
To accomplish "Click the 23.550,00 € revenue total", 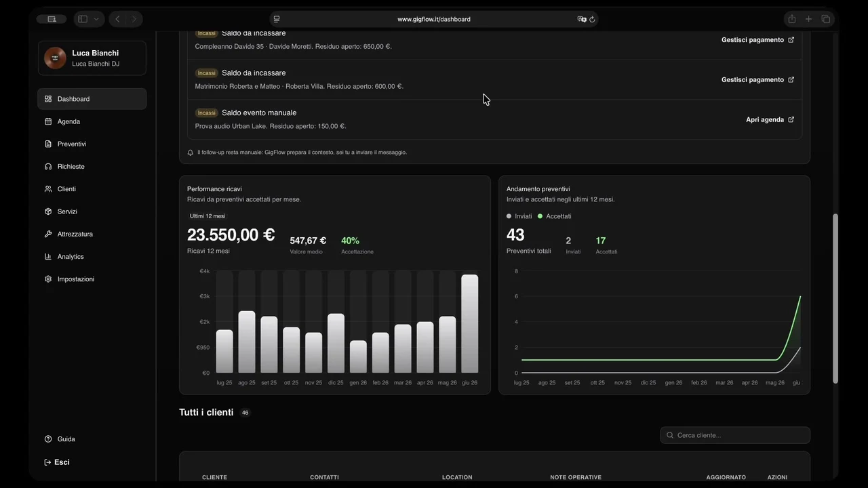I will coord(231,235).
